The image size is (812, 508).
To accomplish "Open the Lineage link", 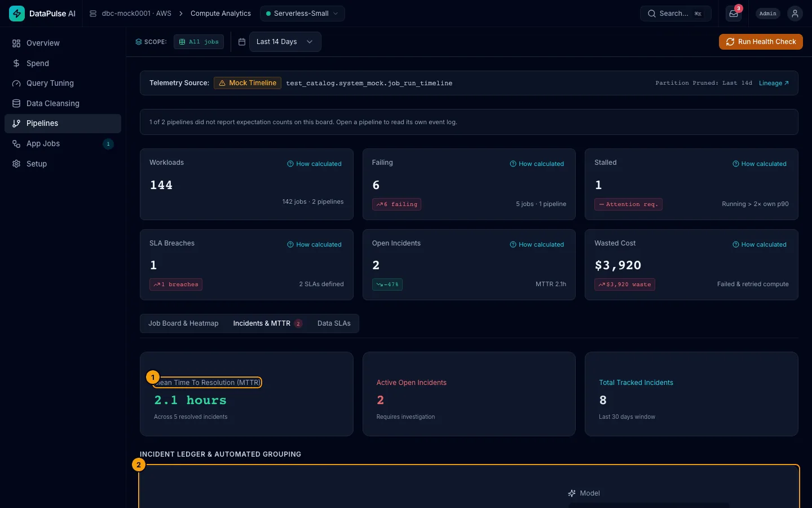I will coord(774,83).
